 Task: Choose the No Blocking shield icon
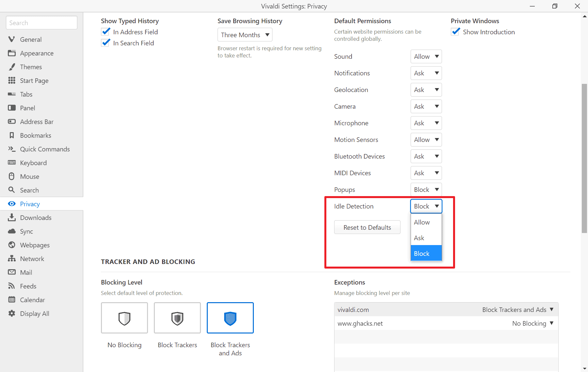coord(124,318)
